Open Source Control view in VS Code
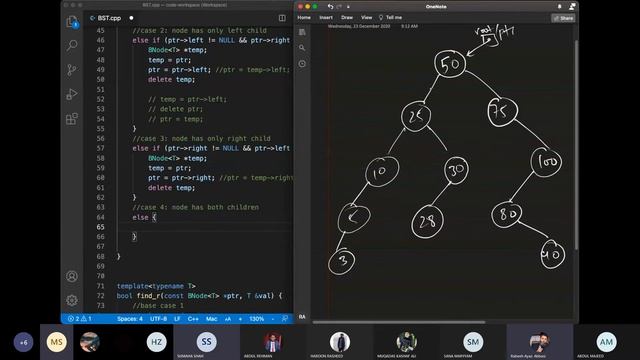This screenshot has height=360, width=640. [x=71, y=70]
